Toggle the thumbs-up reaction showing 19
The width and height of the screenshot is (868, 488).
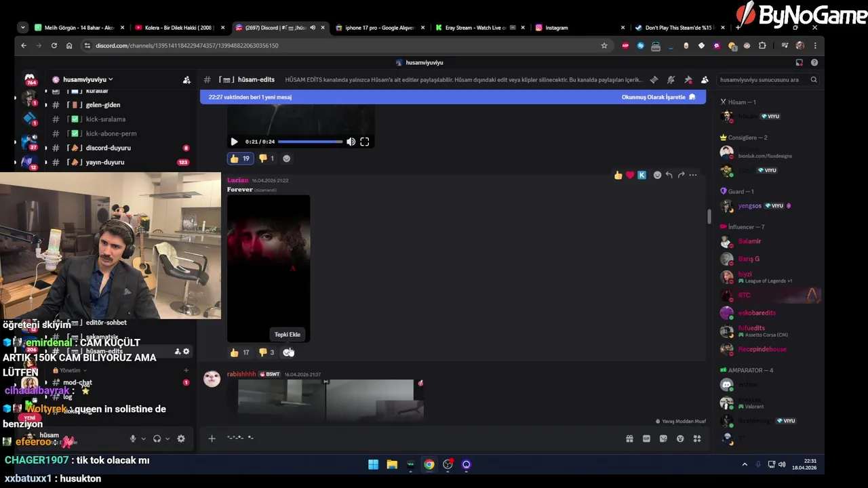239,159
